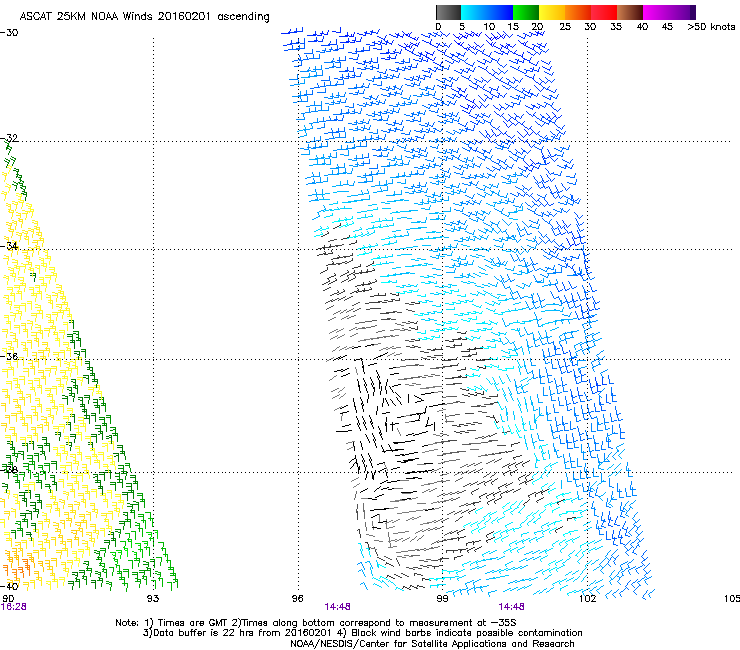The width and height of the screenshot is (740, 650).
Task: Click the red 30-35 knots legend color
Action: tap(604, 12)
